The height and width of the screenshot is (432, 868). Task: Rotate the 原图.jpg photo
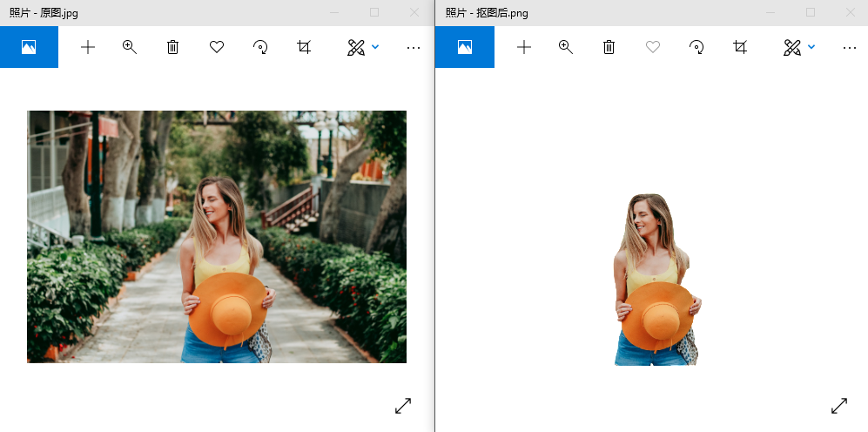click(x=260, y=47)
